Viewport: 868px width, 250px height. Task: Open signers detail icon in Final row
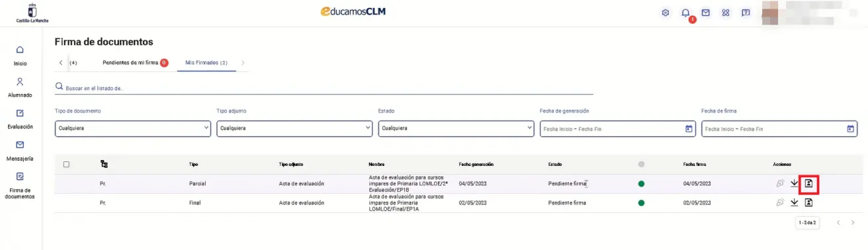coord(808,202)
